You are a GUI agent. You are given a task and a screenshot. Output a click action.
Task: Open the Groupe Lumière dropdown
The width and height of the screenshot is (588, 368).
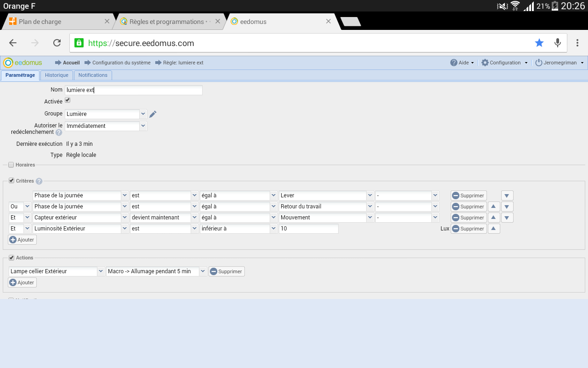(143, 114)
